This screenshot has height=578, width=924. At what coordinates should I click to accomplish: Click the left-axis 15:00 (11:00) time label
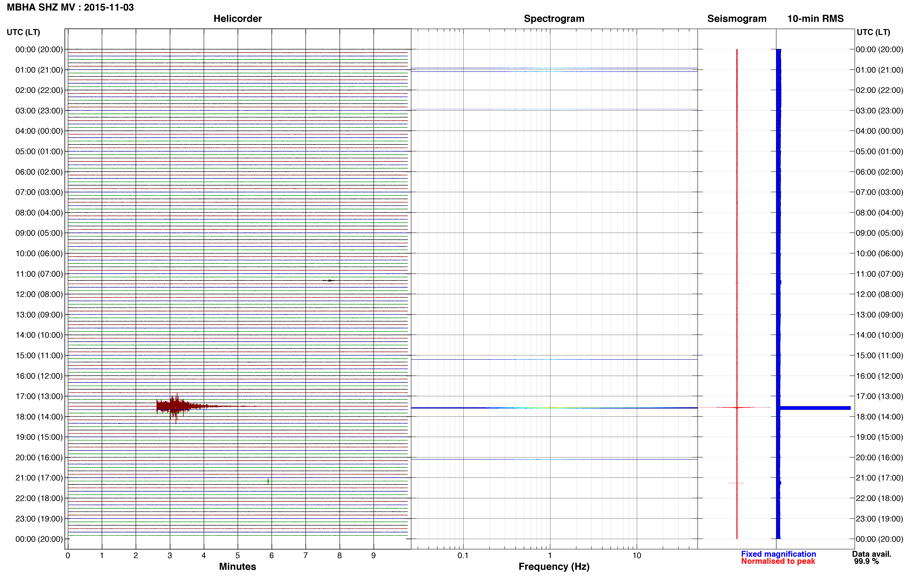tap(39, 355)
